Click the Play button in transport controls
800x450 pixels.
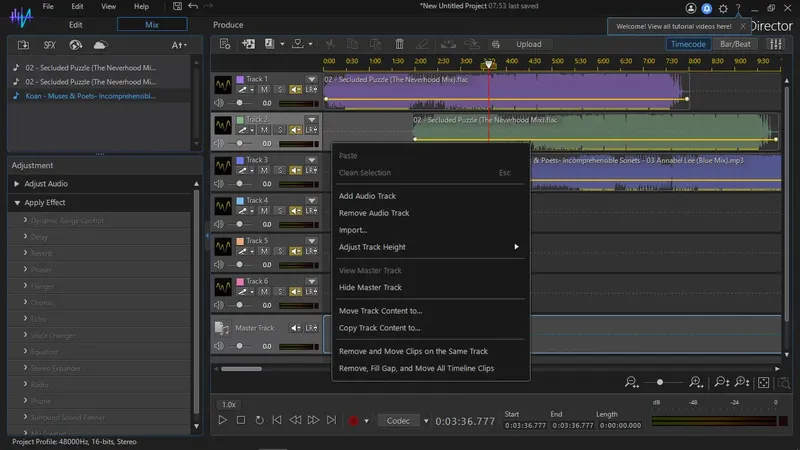tap(223, 421)
